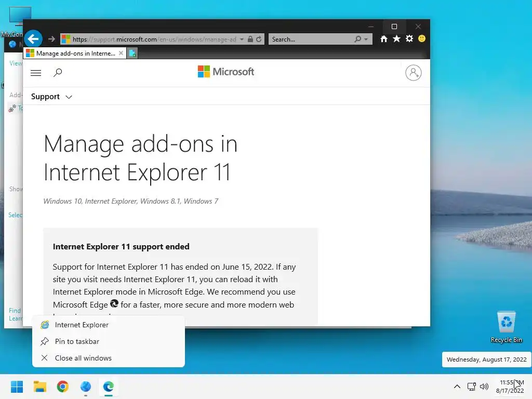Click the 'Manage add-ons in Internet Explorer 11' heading
532x399 pixels.
click(140, 158)
